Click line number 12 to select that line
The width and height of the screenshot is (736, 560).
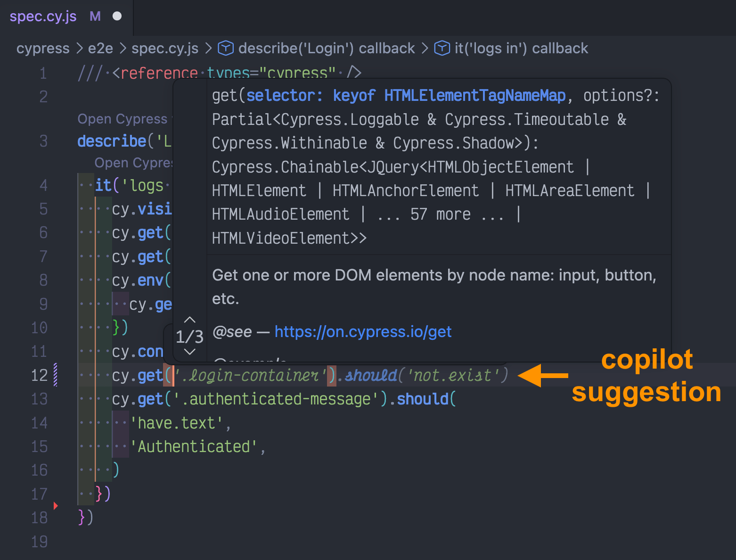pos(40,375)
